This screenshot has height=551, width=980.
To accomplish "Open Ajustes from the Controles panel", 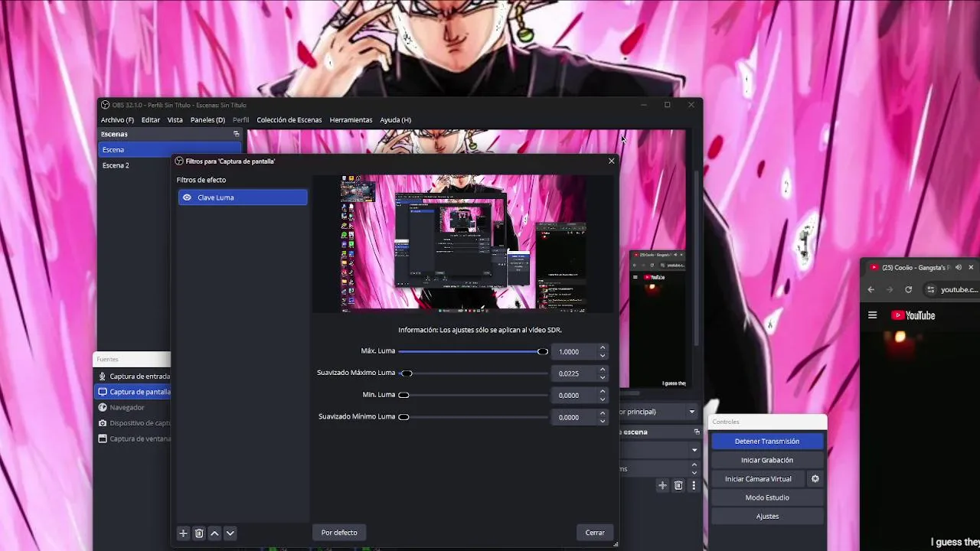I will click(x=767, y=517).
